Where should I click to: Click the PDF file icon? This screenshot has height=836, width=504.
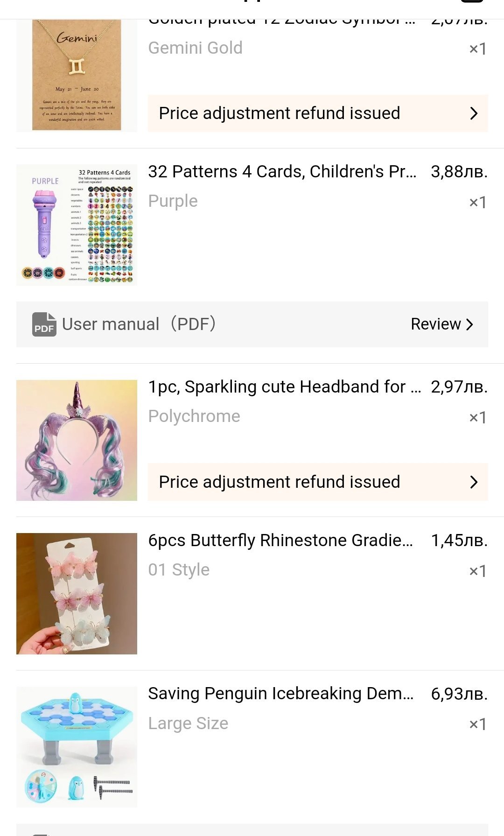[44, 324]
